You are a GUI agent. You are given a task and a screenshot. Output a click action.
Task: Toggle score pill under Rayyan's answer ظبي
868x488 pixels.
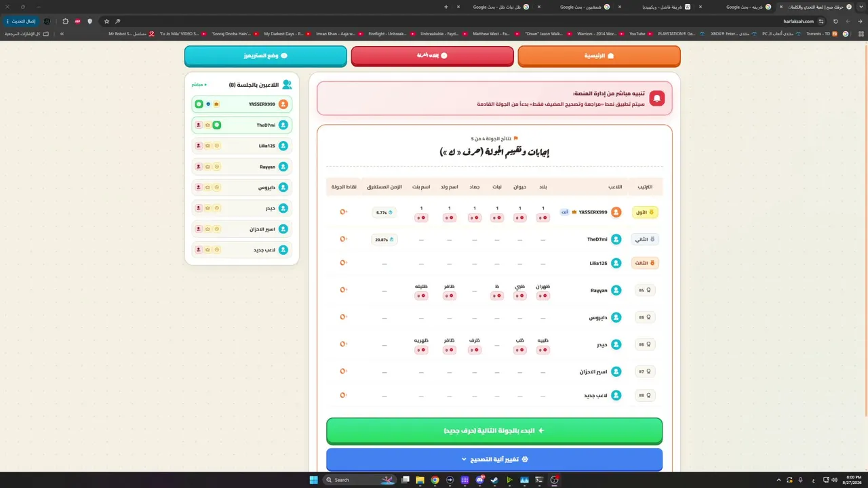pos(519,296)
